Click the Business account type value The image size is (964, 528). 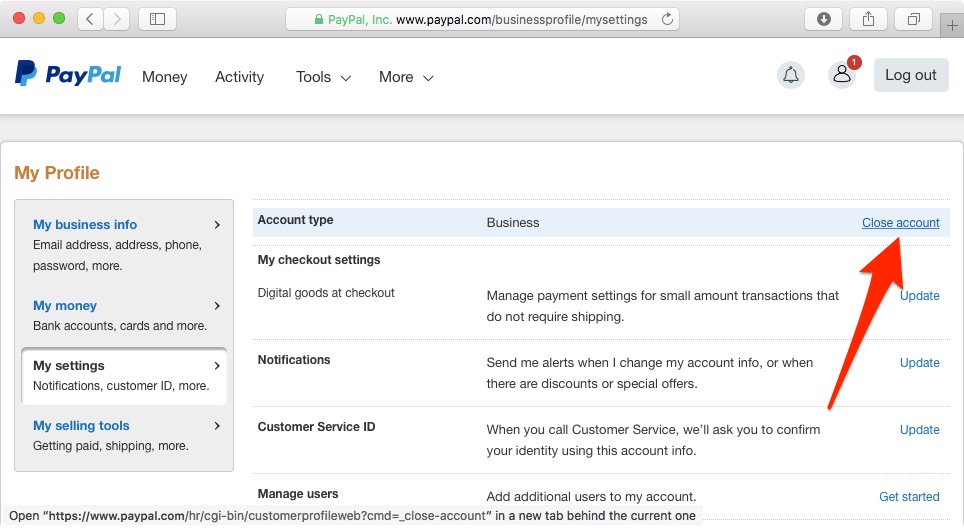click(x=513, y=223)
